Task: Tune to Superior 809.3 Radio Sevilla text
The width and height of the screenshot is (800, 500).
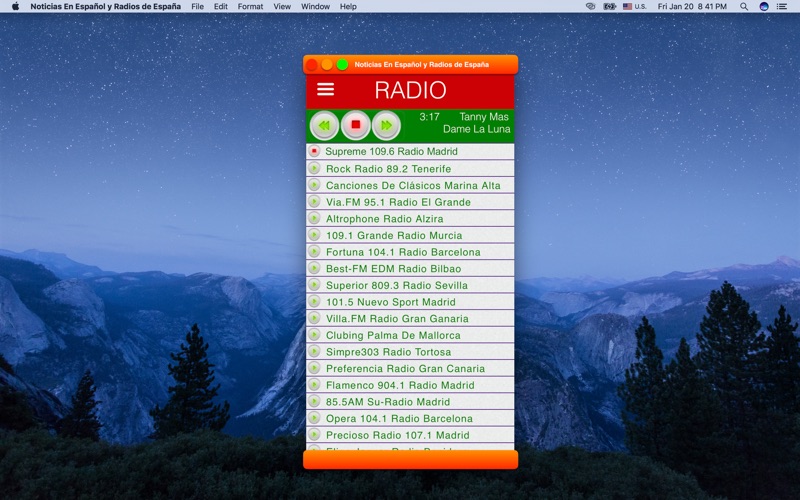Action: tap(397, 286)
